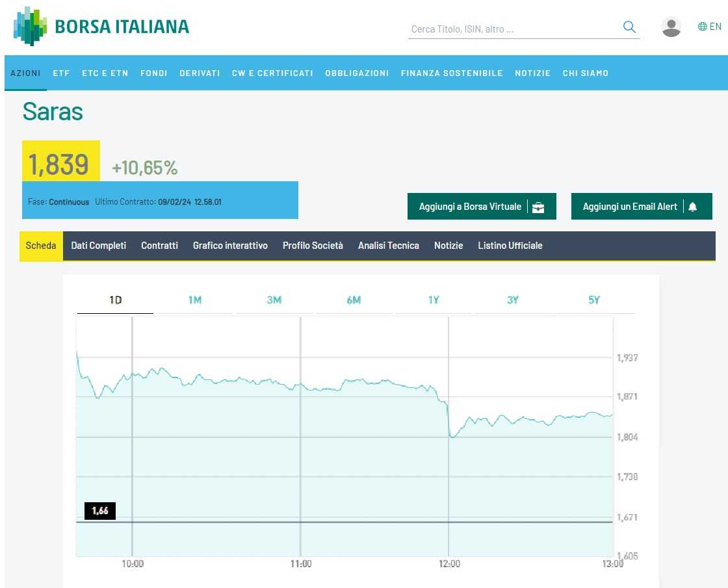The height and width of the screenshot is (588, 728).
Task: Click the 1,937 price axis label
Action: point(627,358)
